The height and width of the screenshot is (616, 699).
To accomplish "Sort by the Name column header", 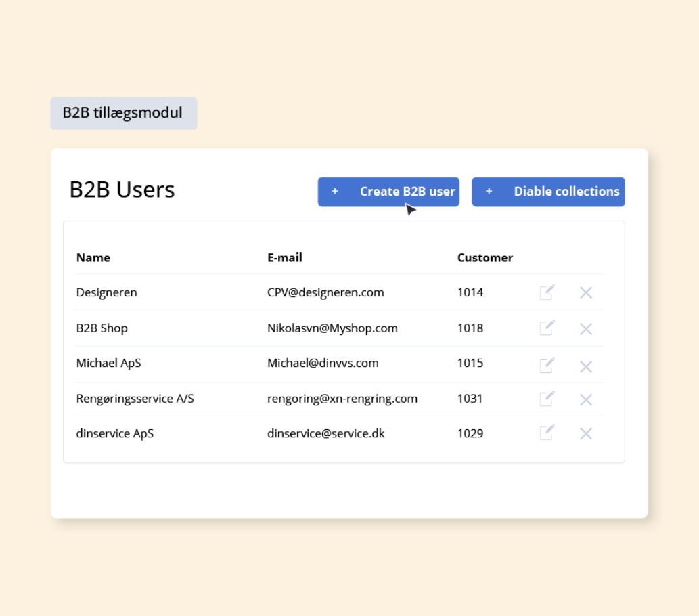I will pyautogui.click(x=93, y=257).
